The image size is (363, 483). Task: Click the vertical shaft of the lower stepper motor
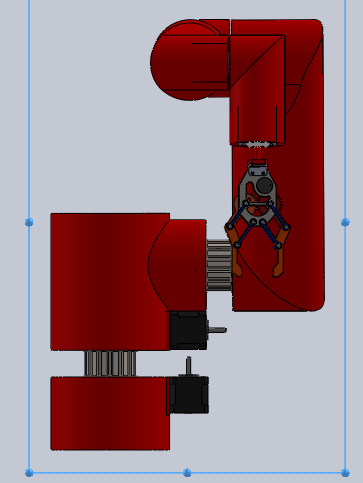click(x=189, y=366)
